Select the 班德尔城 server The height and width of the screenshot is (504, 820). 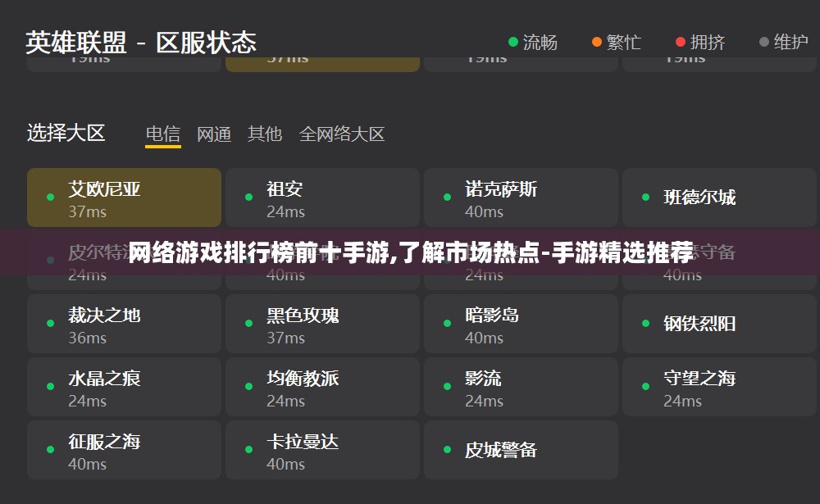(x=720, y=198)
